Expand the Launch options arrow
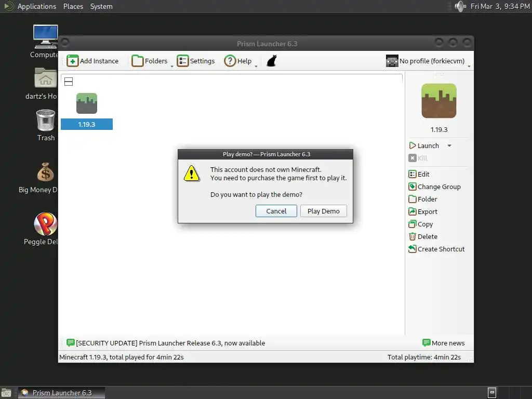The width and height of the screenshot is (532, 399). point(449,145)
